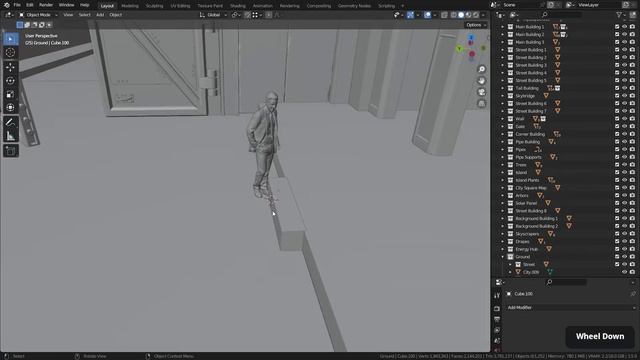Uncheck the Main Building 1 exclude checkbox

[x=617, y=27]
